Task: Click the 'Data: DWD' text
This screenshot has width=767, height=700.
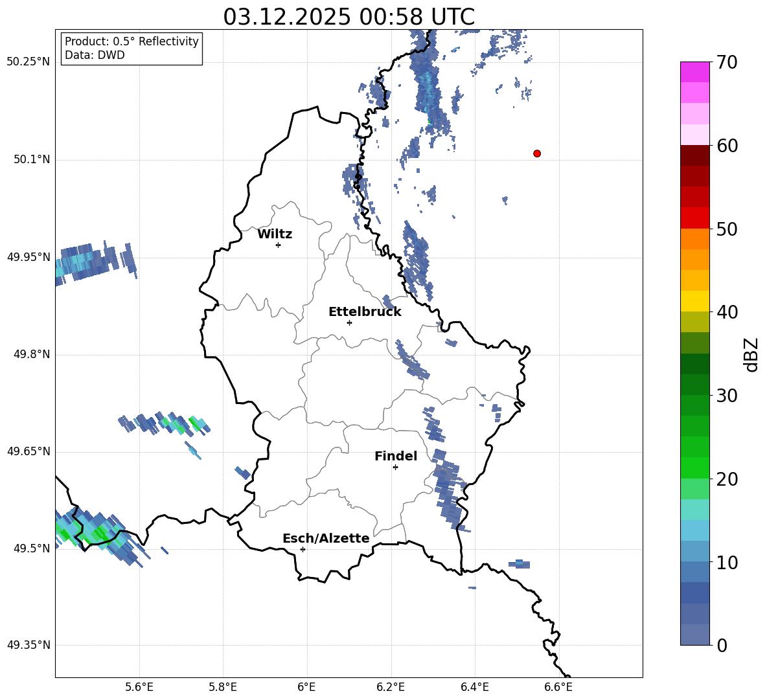Action: 95,55
